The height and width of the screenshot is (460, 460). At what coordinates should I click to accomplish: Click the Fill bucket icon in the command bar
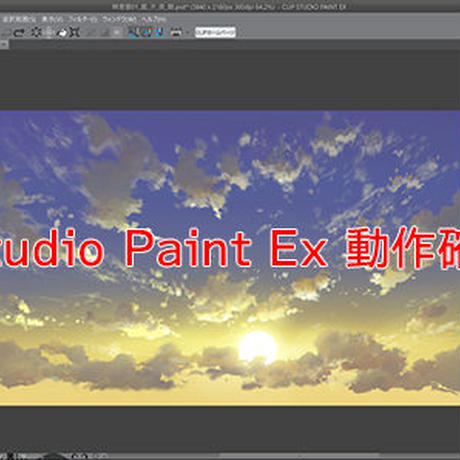(62, 32)
